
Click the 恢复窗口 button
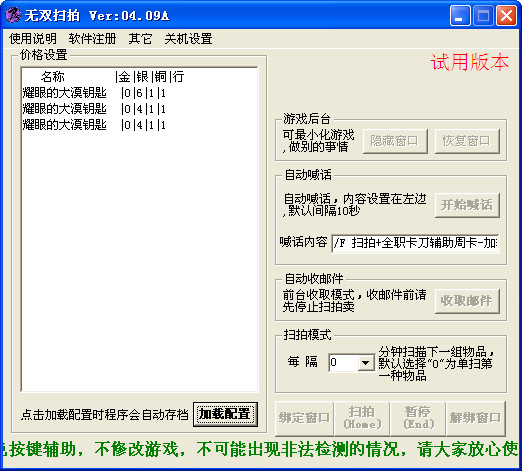467,141
